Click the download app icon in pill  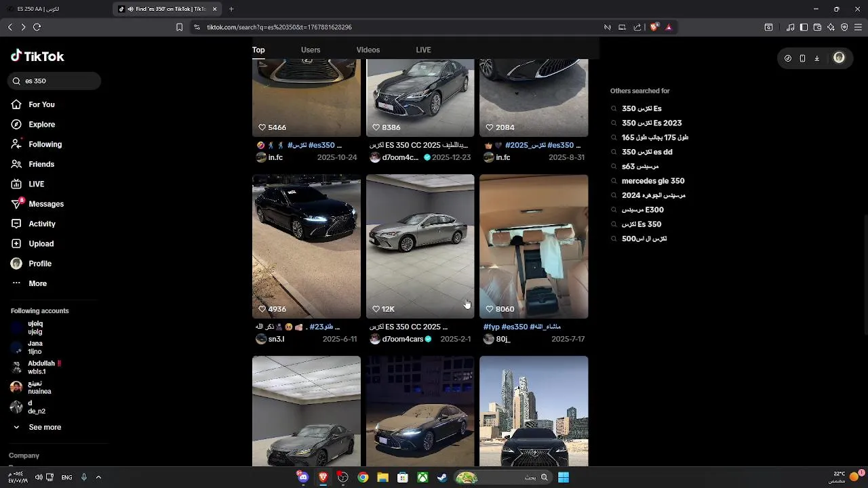point(817,58)
